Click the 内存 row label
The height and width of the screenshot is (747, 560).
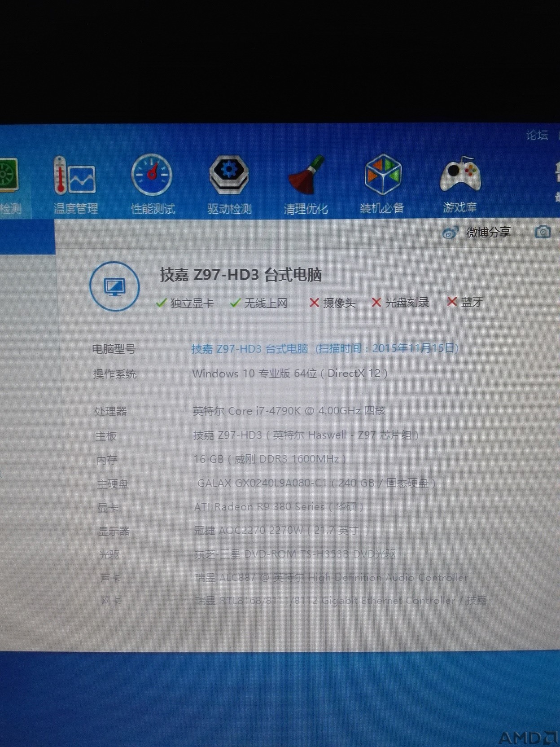[x=107, y=460]
